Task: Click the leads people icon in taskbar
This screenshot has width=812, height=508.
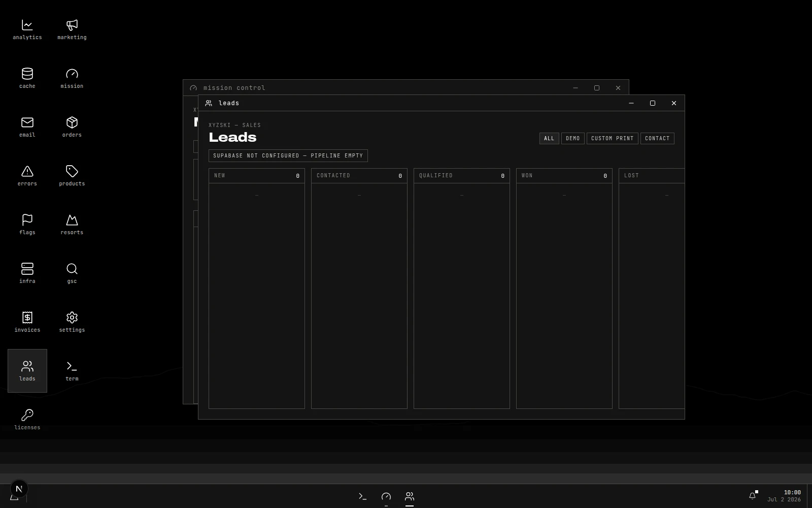Action: coord(410,496)
